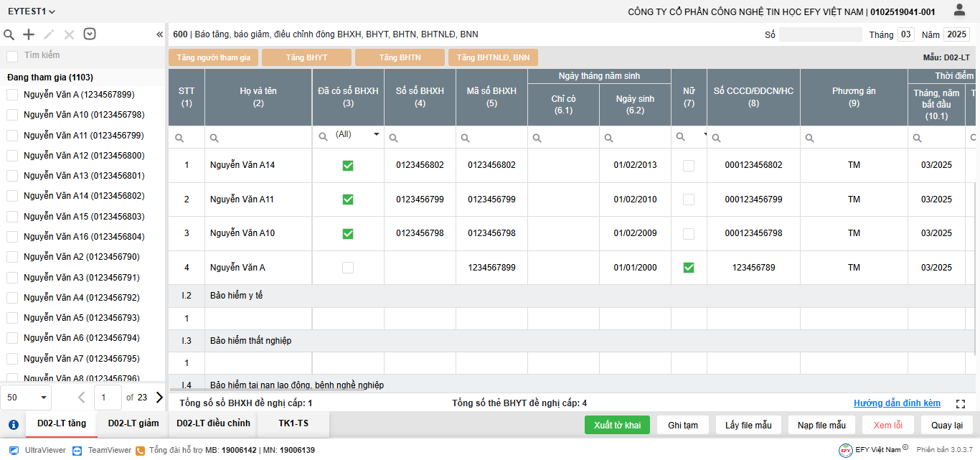Click the search magnifier icon in left toolbar
980x460 pixels.
(x=9, y=34)
